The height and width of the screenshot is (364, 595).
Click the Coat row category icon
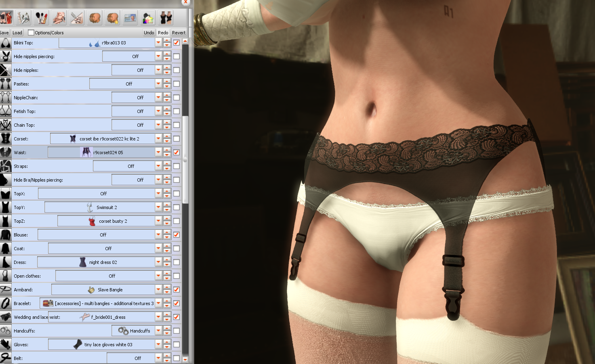(x=6, y=248)
